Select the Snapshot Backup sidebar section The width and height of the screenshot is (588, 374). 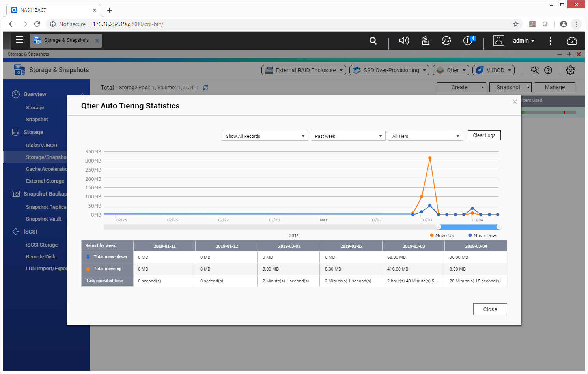click(45, 194)
